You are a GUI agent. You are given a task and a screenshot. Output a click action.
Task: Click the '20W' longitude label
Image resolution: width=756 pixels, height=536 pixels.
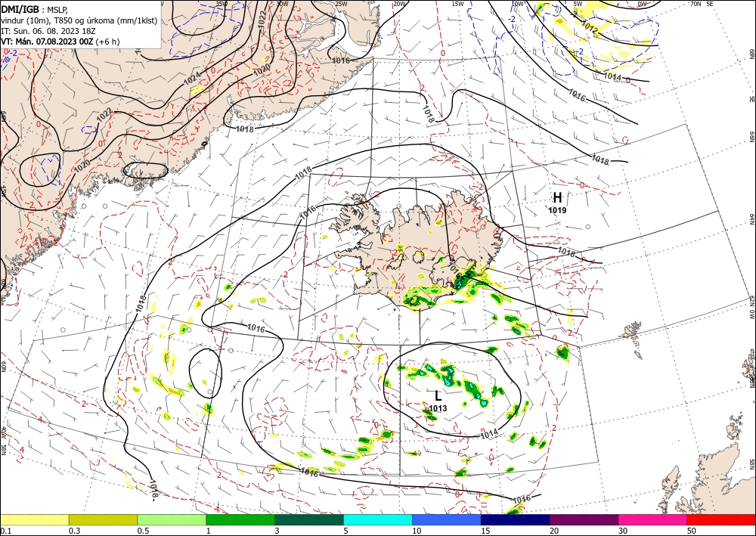pyautogui.click(x=398, y=4)
